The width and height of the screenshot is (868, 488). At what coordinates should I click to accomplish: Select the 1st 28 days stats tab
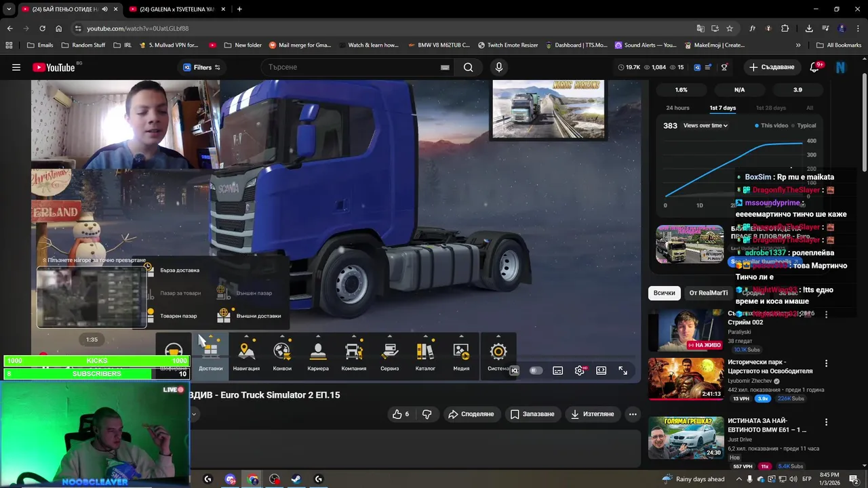tap(770, 108)
